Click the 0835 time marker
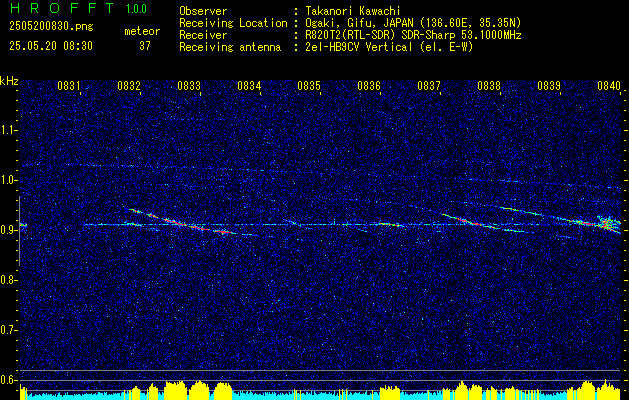 pos(309,85)
